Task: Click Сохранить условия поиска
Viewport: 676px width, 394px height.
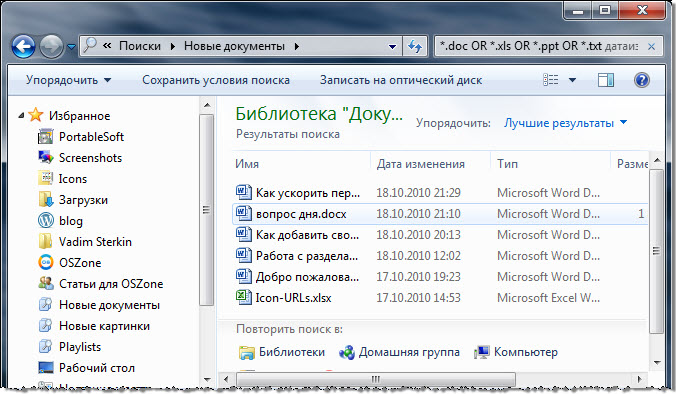Action: (216, 80)
